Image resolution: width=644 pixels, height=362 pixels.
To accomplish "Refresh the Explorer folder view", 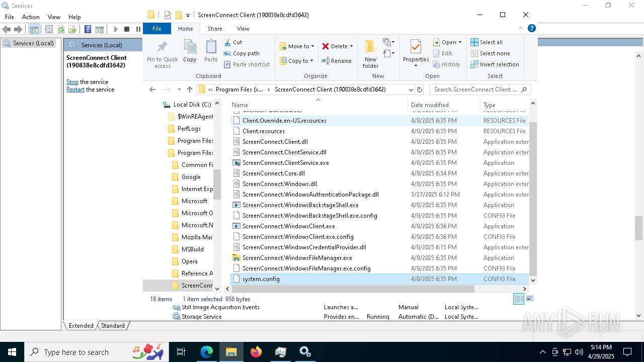I will tap(420, 89).
